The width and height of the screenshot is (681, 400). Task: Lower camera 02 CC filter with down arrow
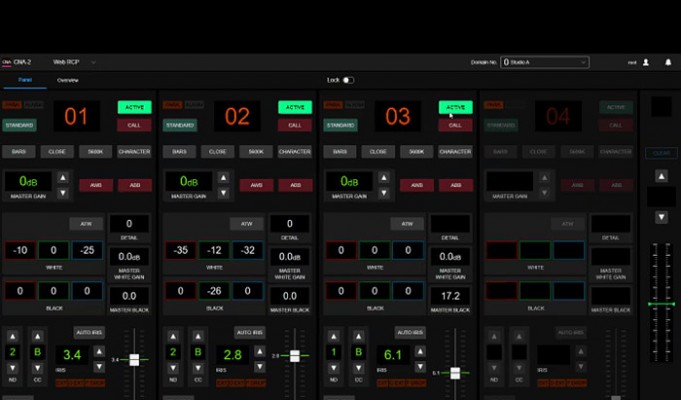(x=200, y=368)
